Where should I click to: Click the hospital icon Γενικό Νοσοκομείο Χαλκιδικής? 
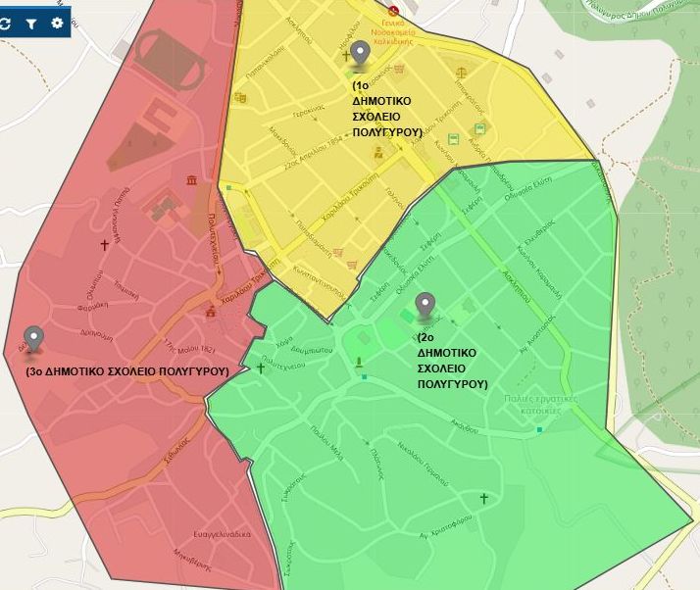(393, 11)
